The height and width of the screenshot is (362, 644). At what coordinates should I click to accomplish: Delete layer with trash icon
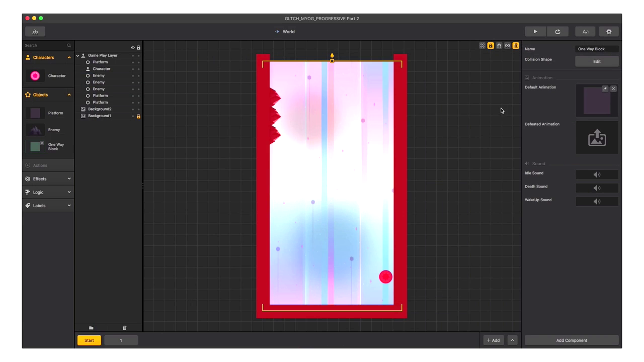tap(124, 328)
